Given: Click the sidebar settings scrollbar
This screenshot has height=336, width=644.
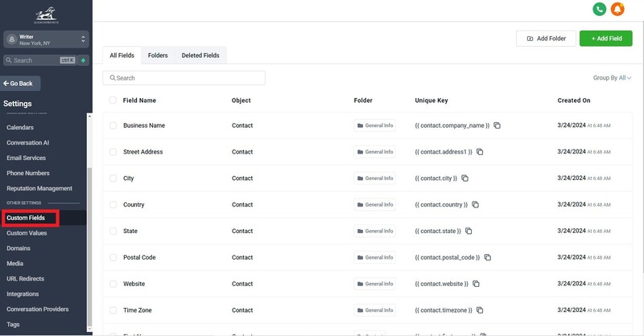Looking at the screenshot, I should 89,246.
